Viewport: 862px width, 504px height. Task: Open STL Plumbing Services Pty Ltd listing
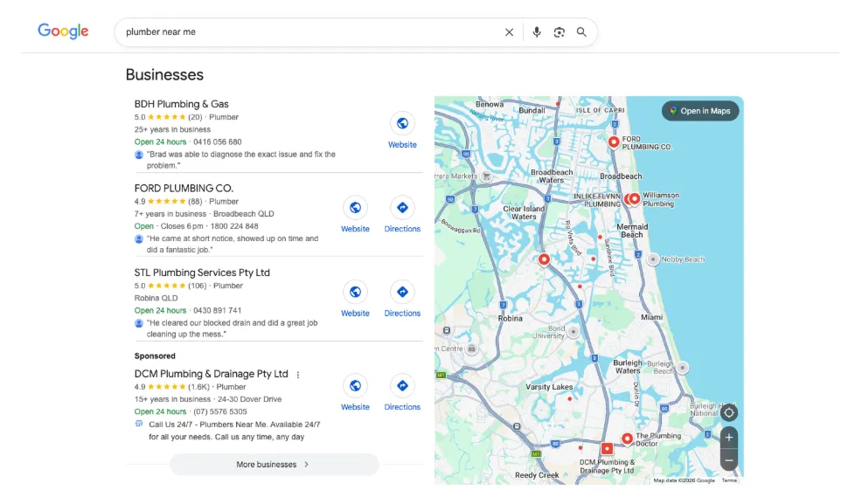202,273
